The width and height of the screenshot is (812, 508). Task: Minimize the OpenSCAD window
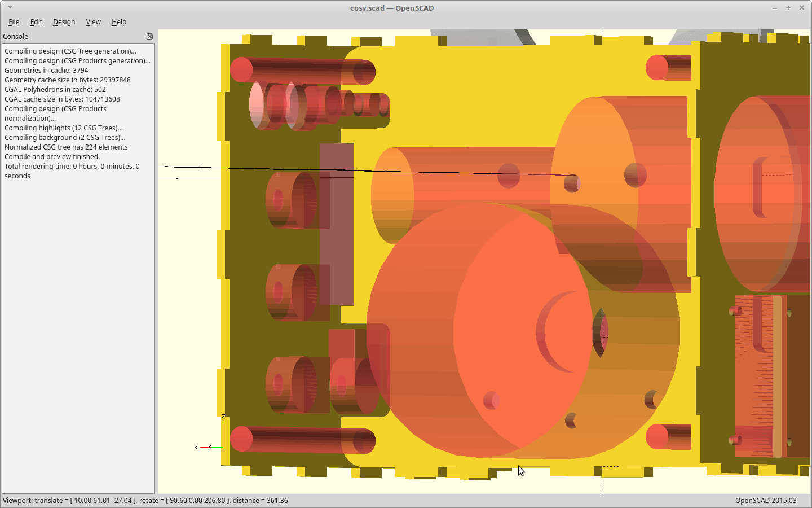774,8
